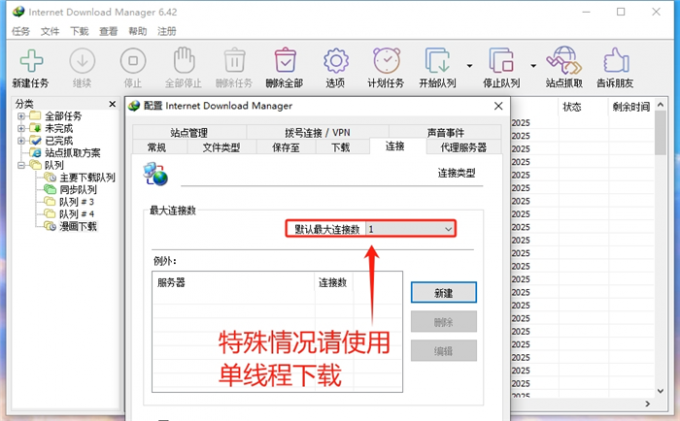Open 计划任务 (scheduler) clock icon
This screenshot has height=421, width=680.
point(386,60)
